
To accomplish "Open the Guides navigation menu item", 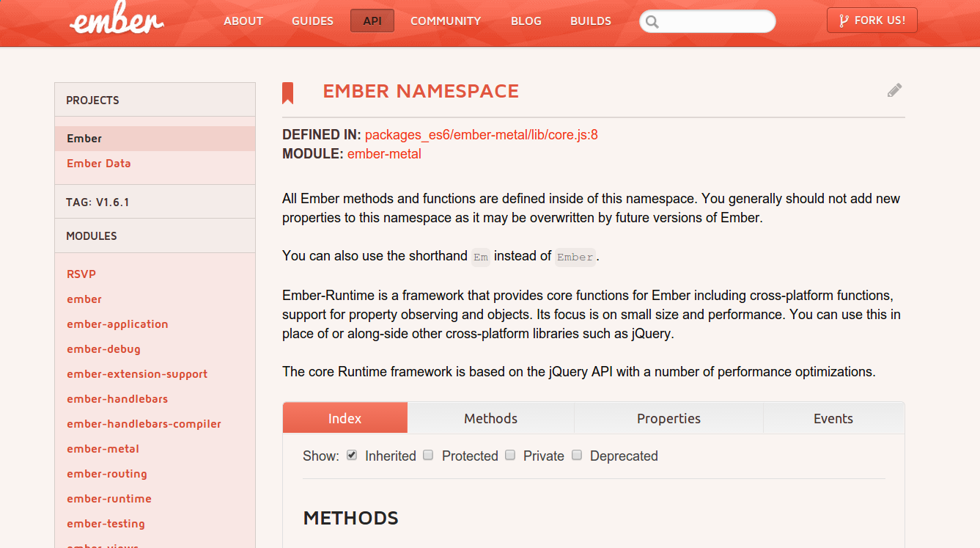I will tap(312, 21).
